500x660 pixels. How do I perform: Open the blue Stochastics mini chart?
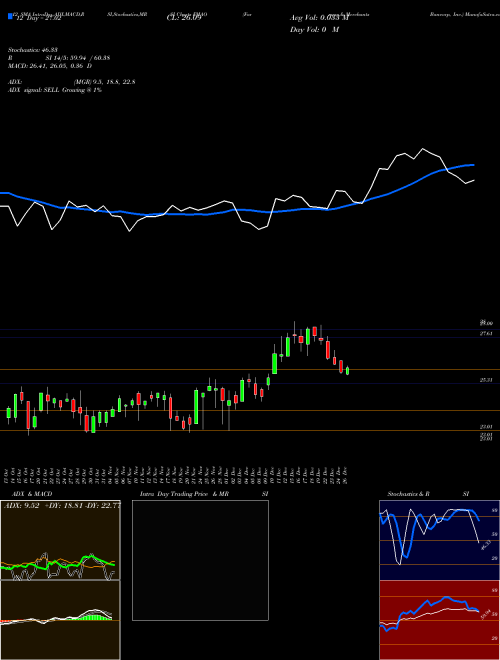439,540
